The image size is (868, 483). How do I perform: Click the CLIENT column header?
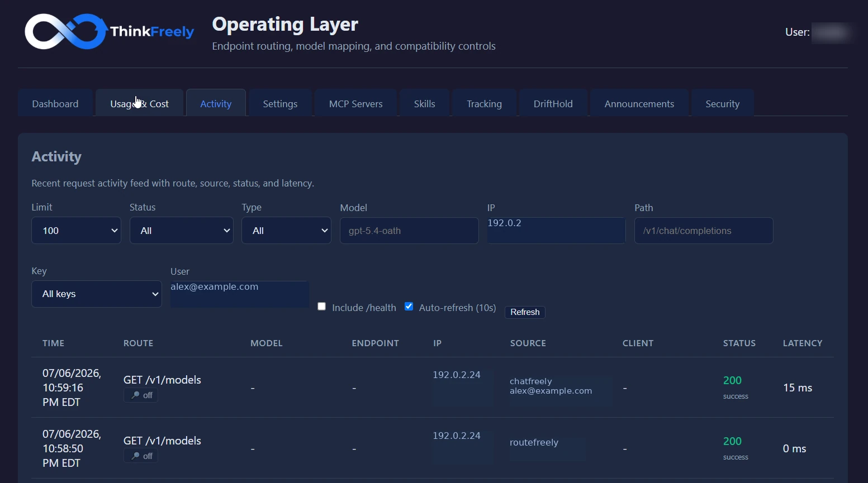point(638,343)
